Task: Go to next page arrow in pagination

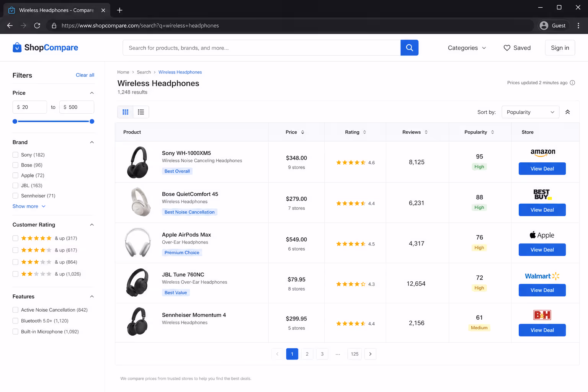Action: pos(370,354)
